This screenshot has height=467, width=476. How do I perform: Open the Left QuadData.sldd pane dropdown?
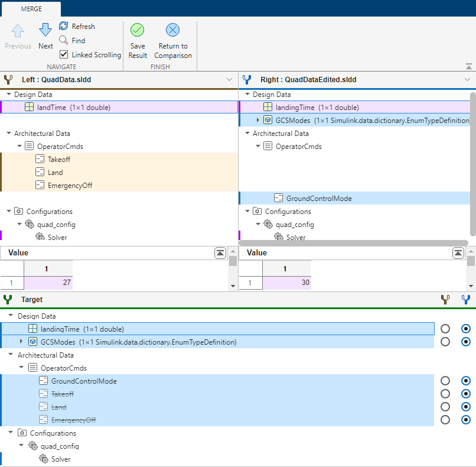(230, 78)
